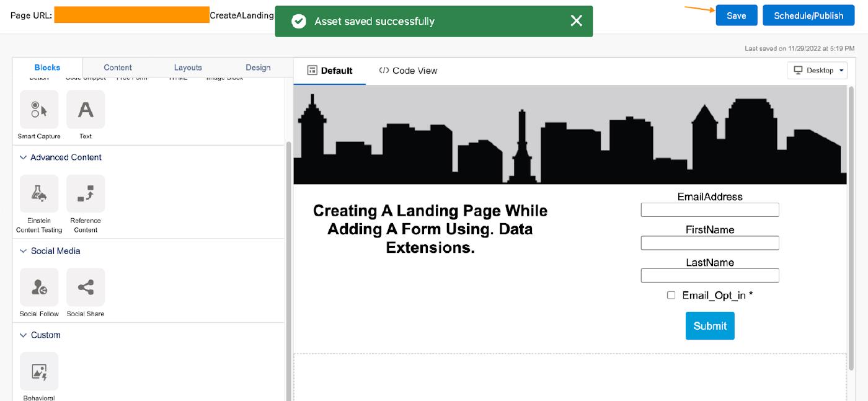Click the EmailAddress input field
This screenshot has width=868, height=401.
tap(709, 210)
